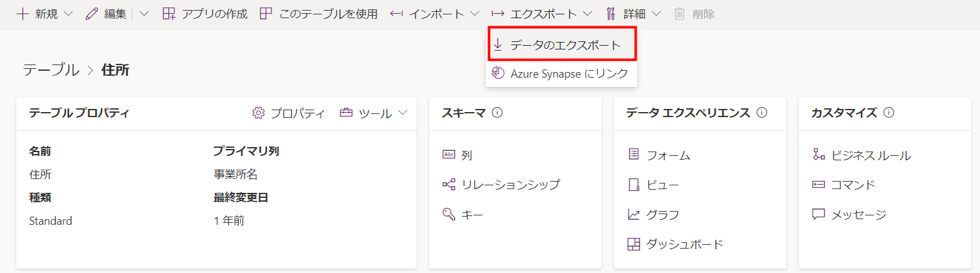
Task: Click the リレーションシップ share-node icon
Action: 449,184
